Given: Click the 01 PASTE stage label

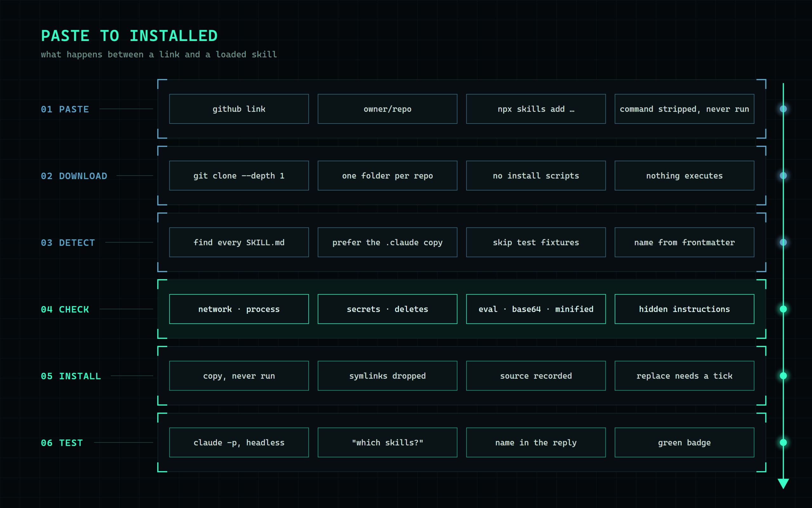Looking at the screenshot, I should (65, 109).
